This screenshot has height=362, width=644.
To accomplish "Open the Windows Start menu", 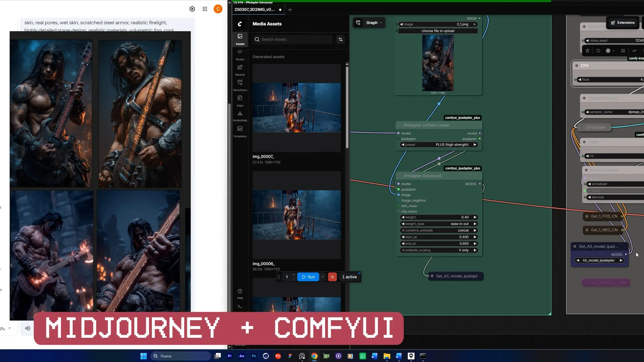I will [143, 356].
